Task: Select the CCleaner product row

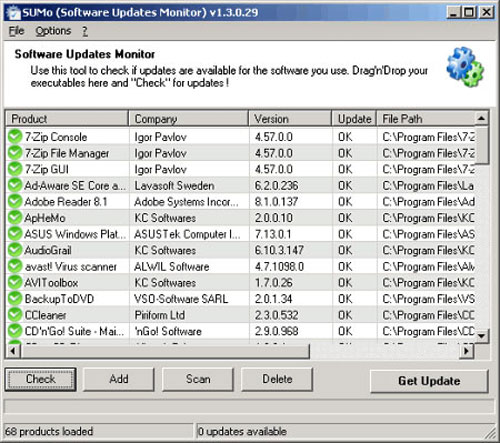Action: click(x=241, y=315)
